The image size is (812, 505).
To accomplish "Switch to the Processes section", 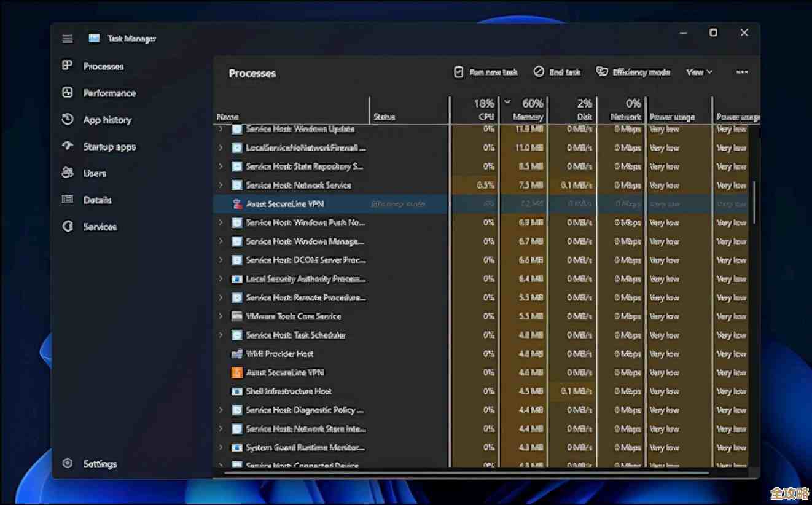I will (x=68, y=66).
